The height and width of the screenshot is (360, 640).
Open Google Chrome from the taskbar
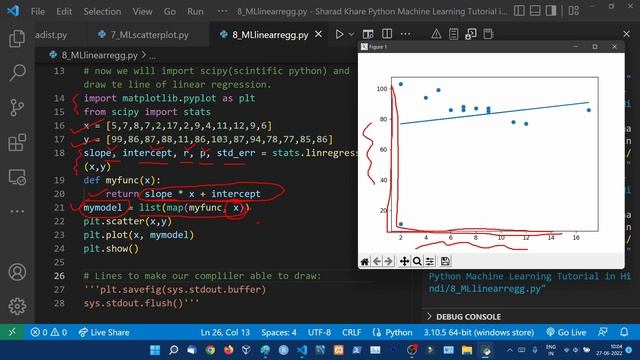click(210, 350)
